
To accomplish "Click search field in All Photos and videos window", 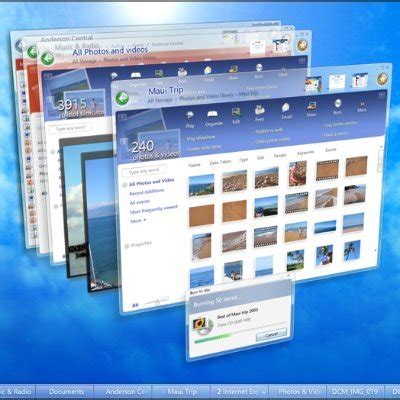I will [x=70, y=128].
